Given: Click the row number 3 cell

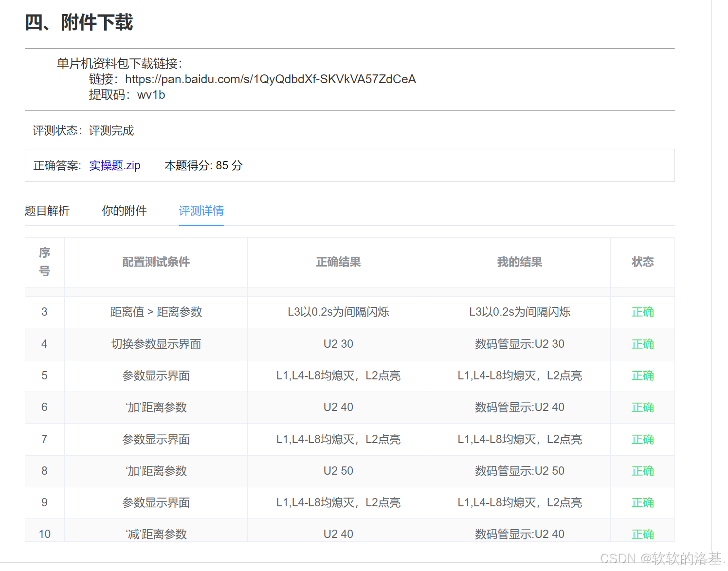Looking at the screenshot, I should point(44,312).
